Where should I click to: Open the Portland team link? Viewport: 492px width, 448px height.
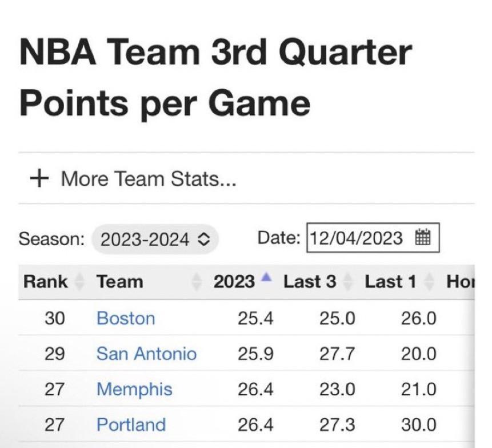pyautogui.click(x=131, y=425)
